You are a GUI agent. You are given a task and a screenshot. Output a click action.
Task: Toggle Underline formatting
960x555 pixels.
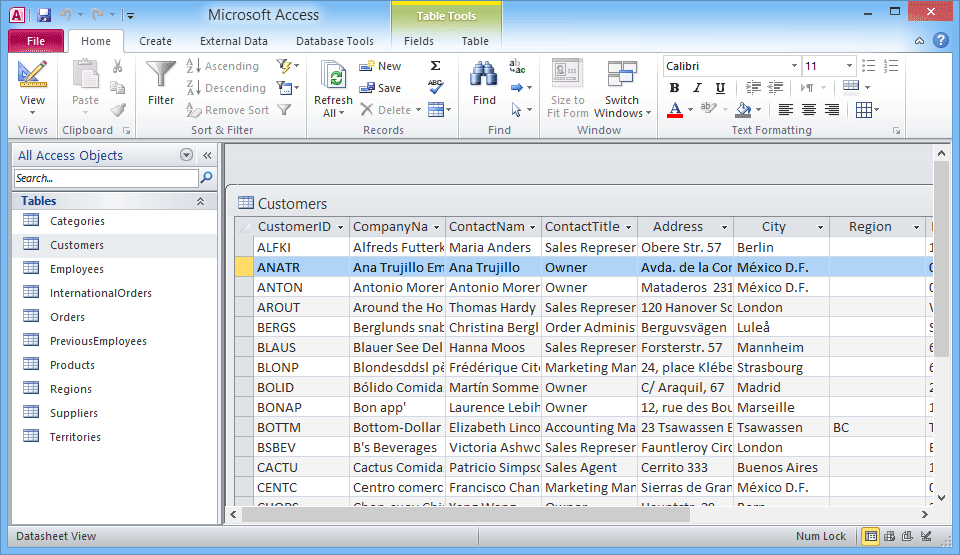click(720, 88)
